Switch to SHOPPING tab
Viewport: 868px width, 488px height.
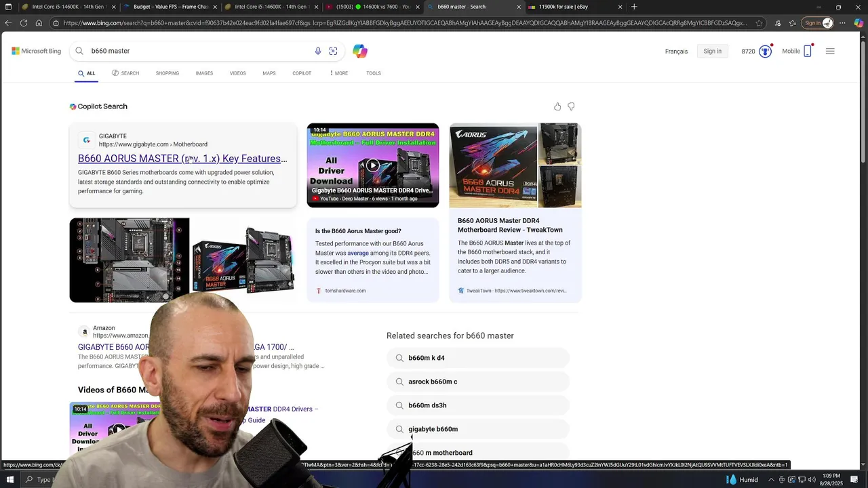point(167,73)
